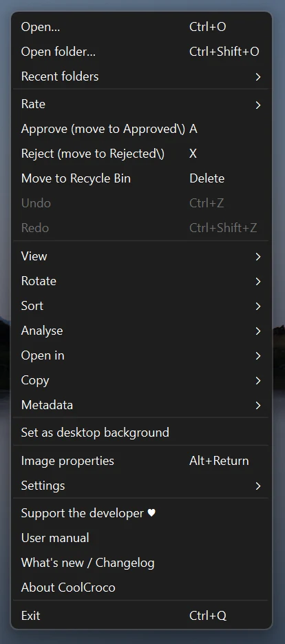Expand the Analyse submenu

[x=141, y=331]
